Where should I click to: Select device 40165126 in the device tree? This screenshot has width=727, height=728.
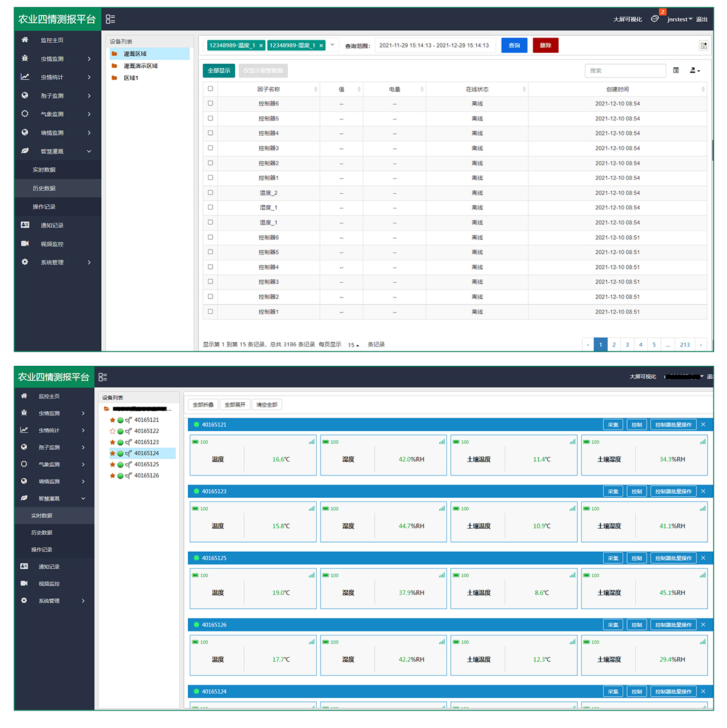[147, 476]
